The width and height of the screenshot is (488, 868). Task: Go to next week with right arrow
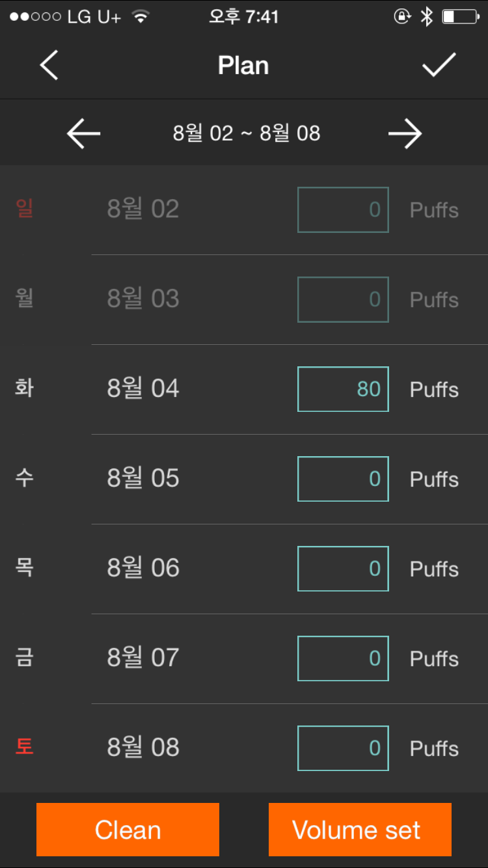(x=405, y=134)
